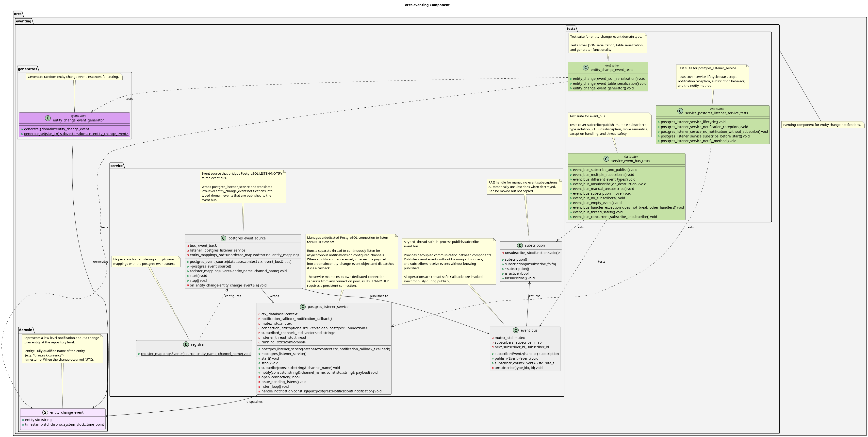This screenshot has width=868, height=437.
Task: Click the class icon beside entity_change_event_tests
Action: click(586, 68)
